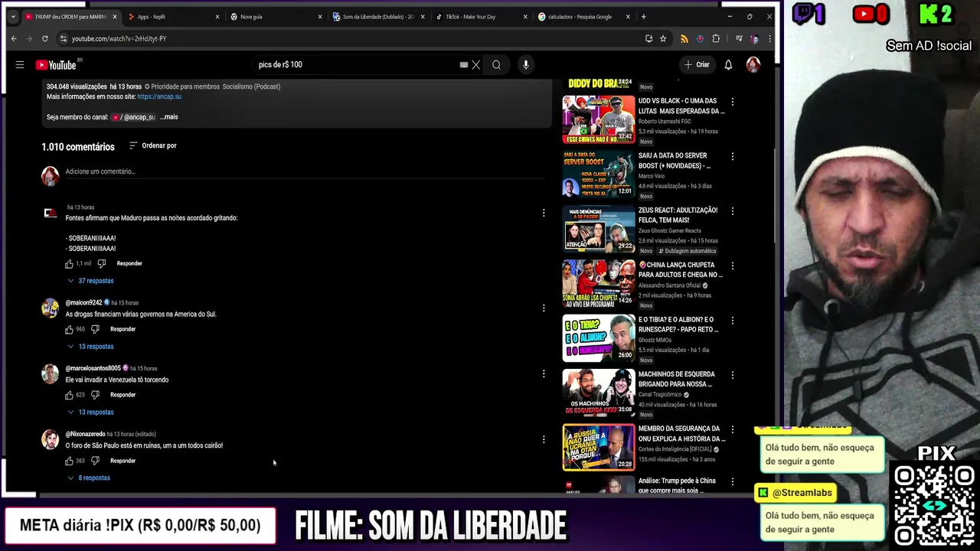
Task: Reply to @marcelosantos8005's comment
Action: 122,395
